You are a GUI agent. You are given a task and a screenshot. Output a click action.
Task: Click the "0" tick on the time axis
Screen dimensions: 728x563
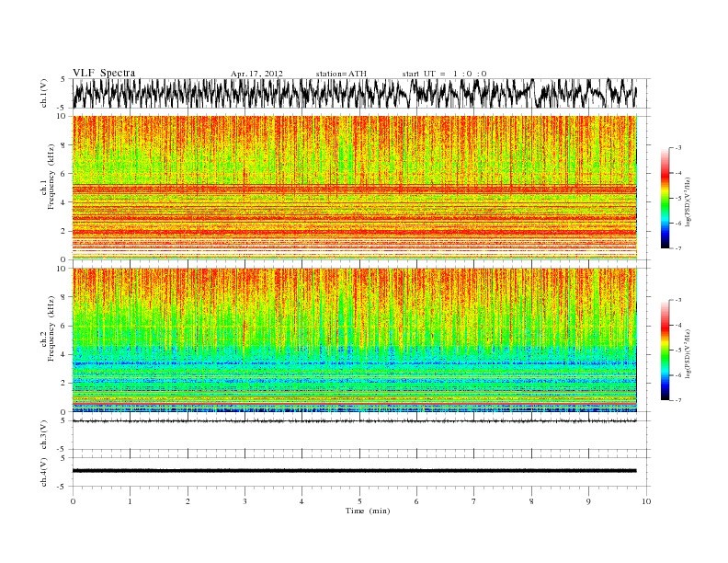click(x=73, y=501)
